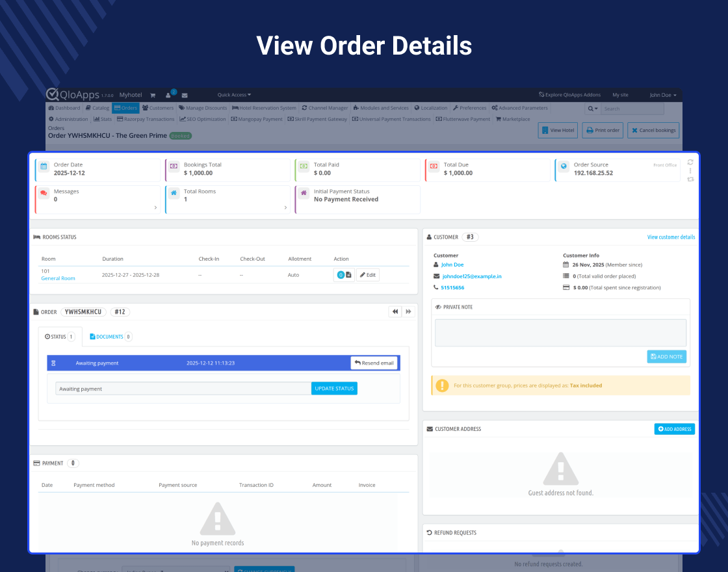Click the Order Source globe icon

tap(564, 166)
